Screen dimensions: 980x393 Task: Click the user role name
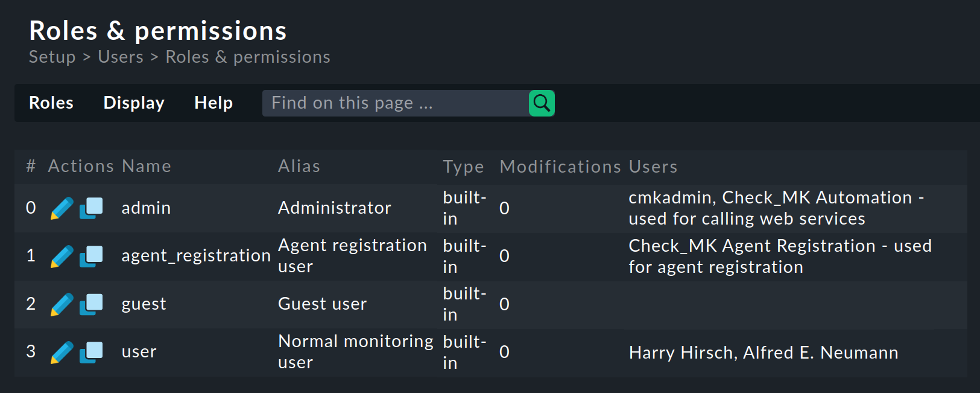click(x=139, y=351)
